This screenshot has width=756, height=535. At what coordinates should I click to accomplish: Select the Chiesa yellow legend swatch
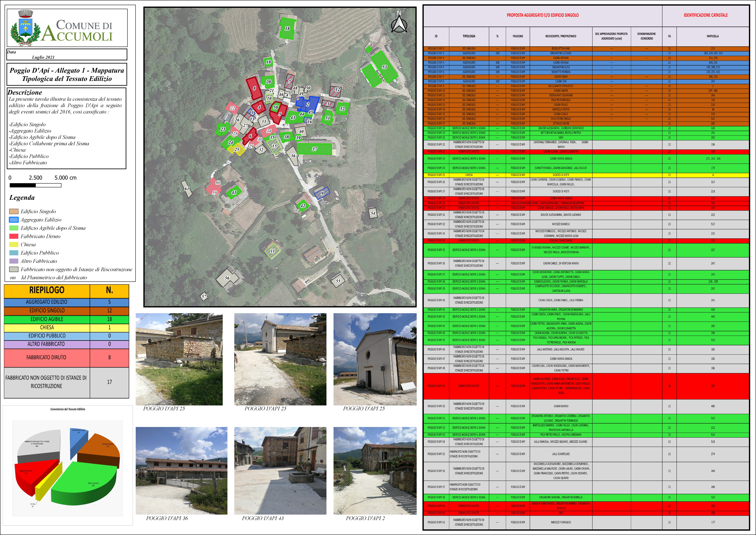14,244
